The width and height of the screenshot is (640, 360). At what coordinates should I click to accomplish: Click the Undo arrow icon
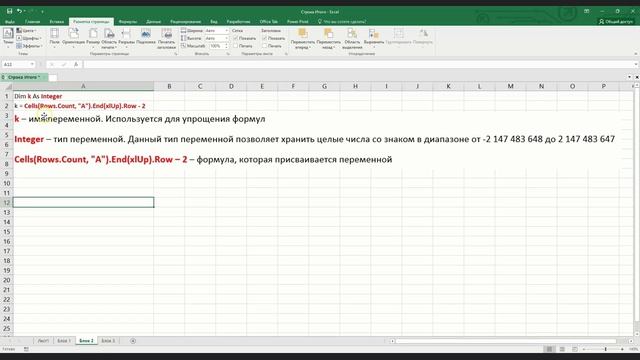[19, 11]
